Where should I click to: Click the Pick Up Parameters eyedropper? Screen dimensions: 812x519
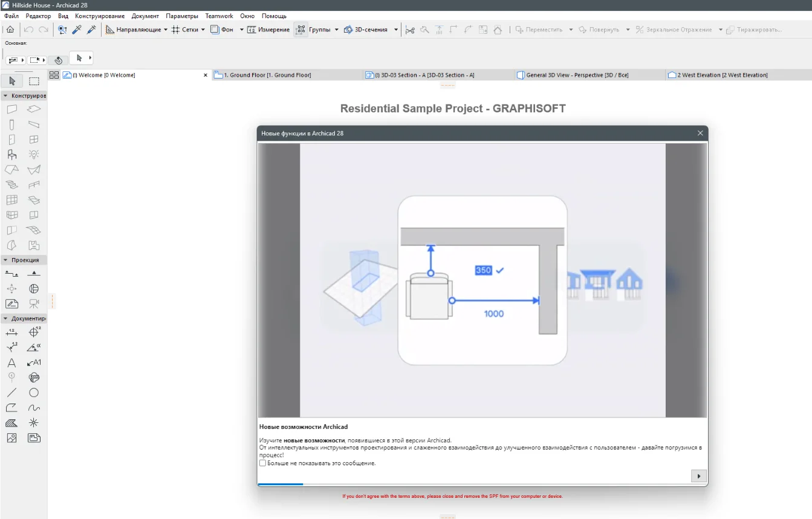77,29
